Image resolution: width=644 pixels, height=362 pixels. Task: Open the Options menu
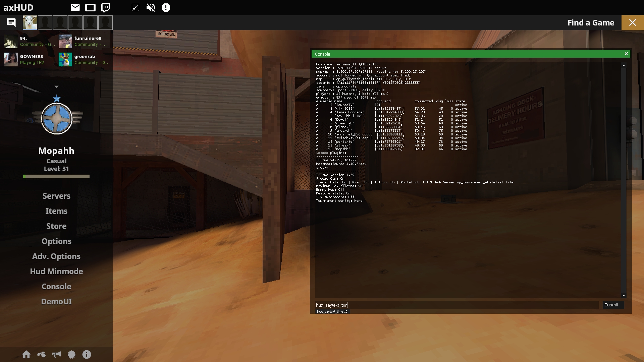56,241
